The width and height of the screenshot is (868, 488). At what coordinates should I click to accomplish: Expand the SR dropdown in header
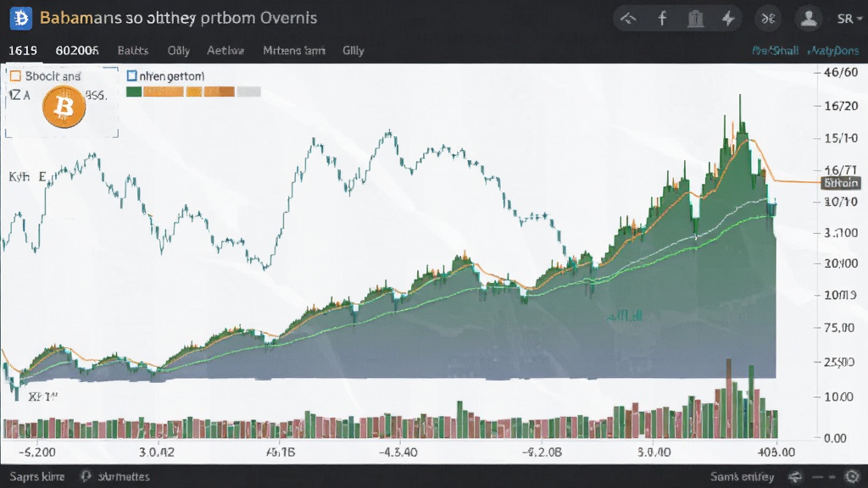tap(849, 19)
